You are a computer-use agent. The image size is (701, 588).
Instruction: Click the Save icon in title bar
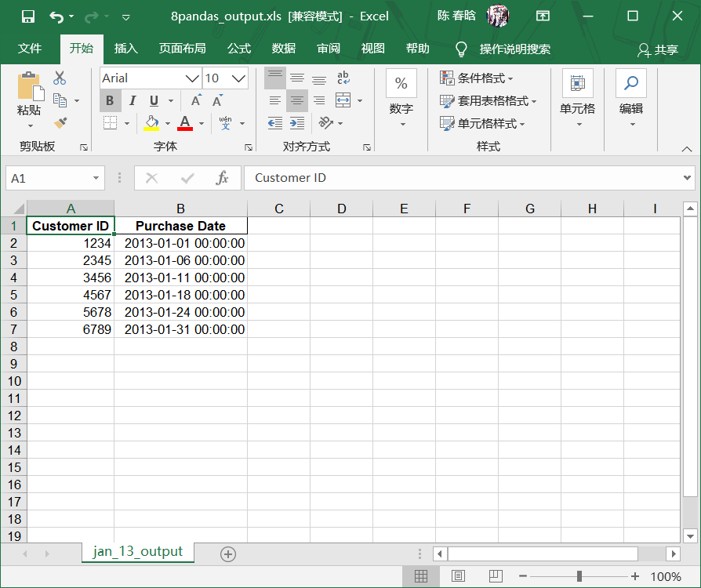tap(27, 16)
